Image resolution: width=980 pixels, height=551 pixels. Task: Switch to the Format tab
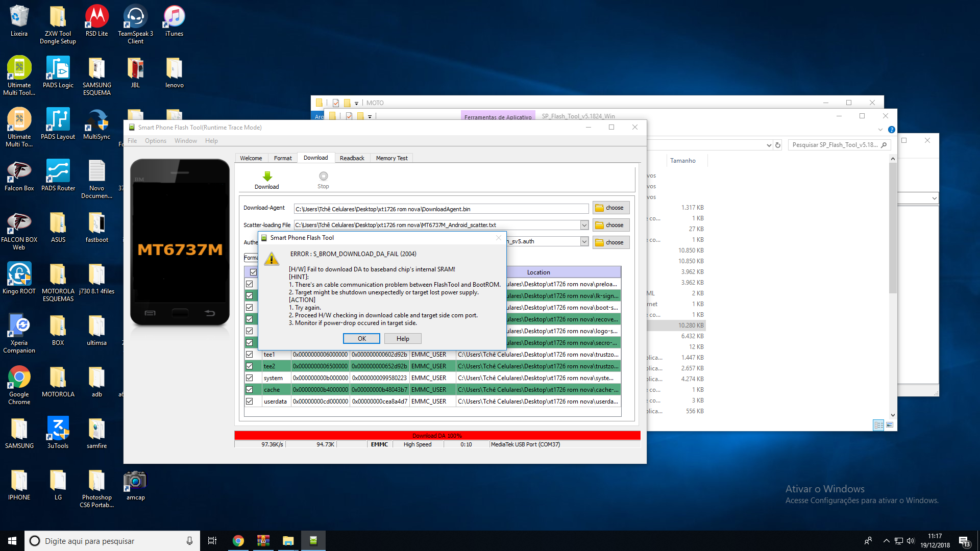coord(283,158)
